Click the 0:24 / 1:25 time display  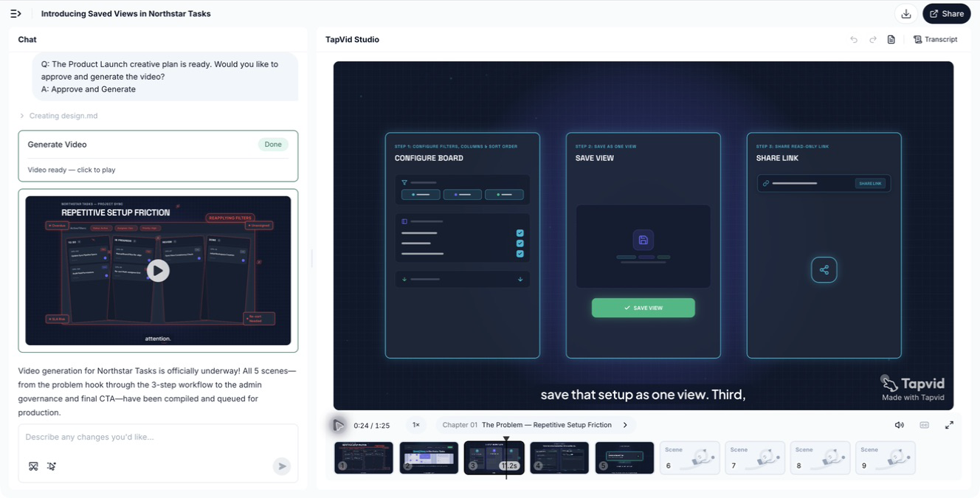point(372,426)
